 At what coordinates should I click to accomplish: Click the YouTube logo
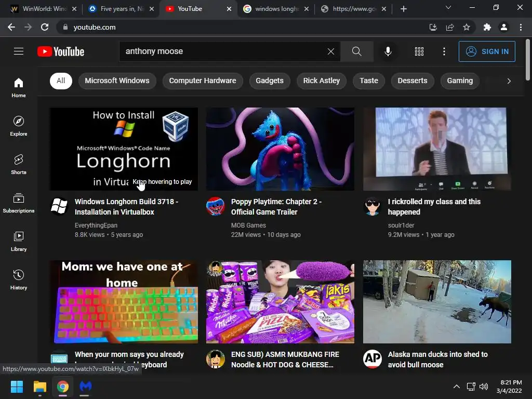coord(61,51)
